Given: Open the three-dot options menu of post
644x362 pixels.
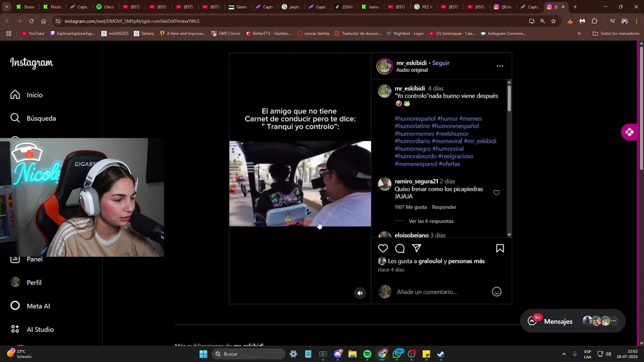Looking at the screenshot, I should point(500,66).
